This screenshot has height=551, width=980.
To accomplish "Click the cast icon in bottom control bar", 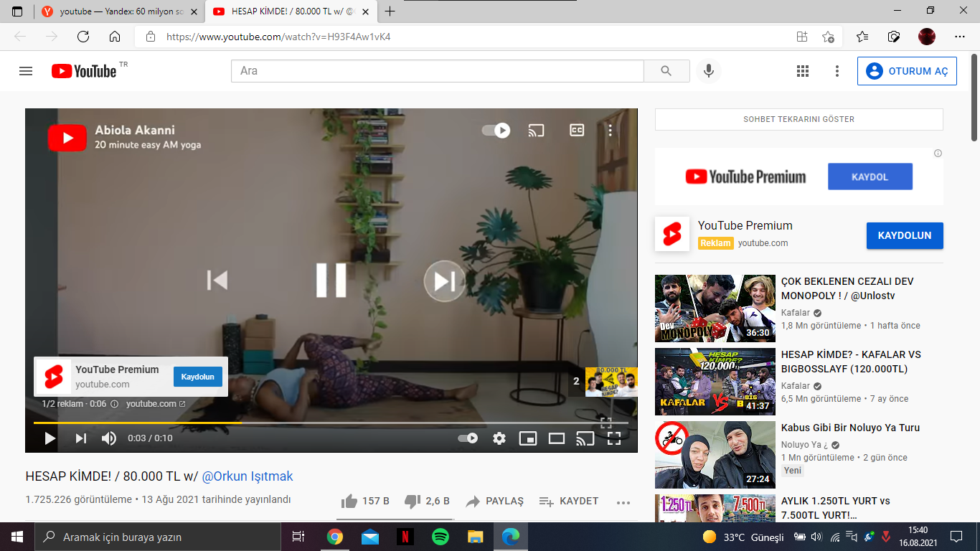I will tap(585, 438).
